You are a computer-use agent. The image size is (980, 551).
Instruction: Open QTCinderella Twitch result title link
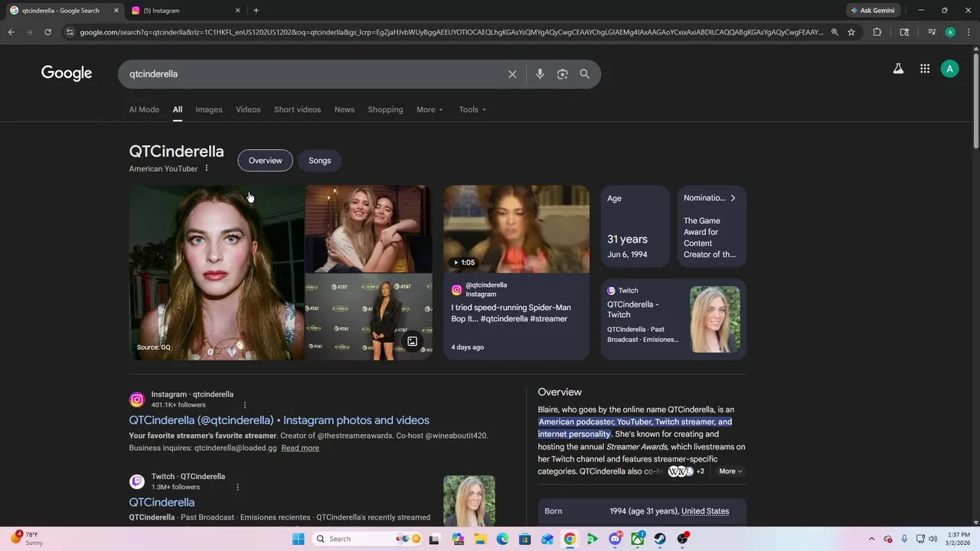pyautogui.click(x=162, y=502)
